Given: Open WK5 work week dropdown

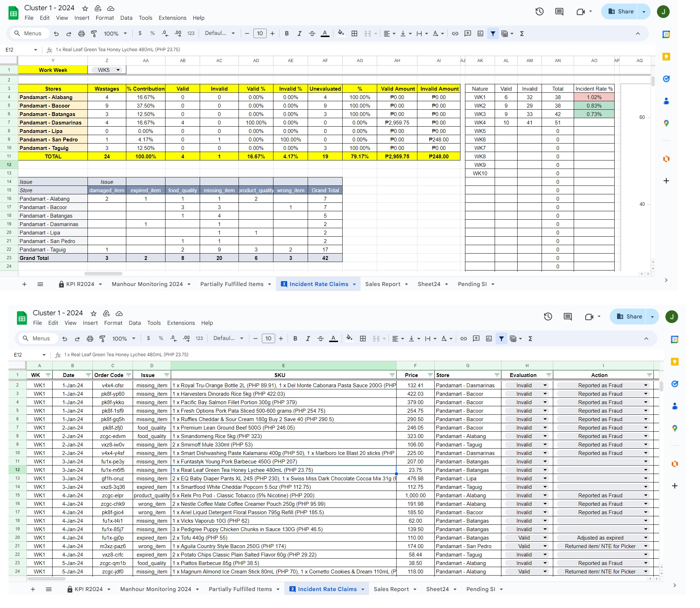Looking at the screenshot, I should coord(107,70).
